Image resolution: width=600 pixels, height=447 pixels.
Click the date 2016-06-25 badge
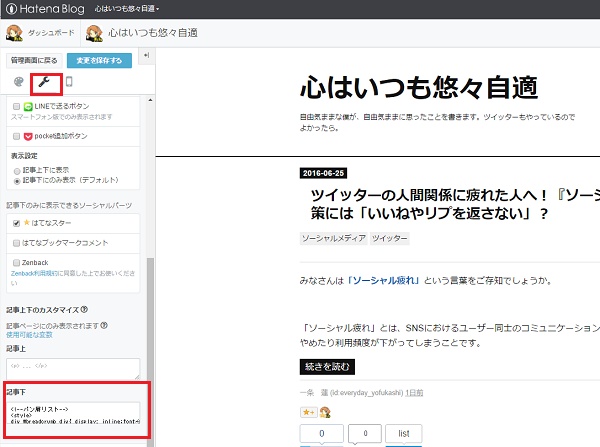[x=323, y=173]
